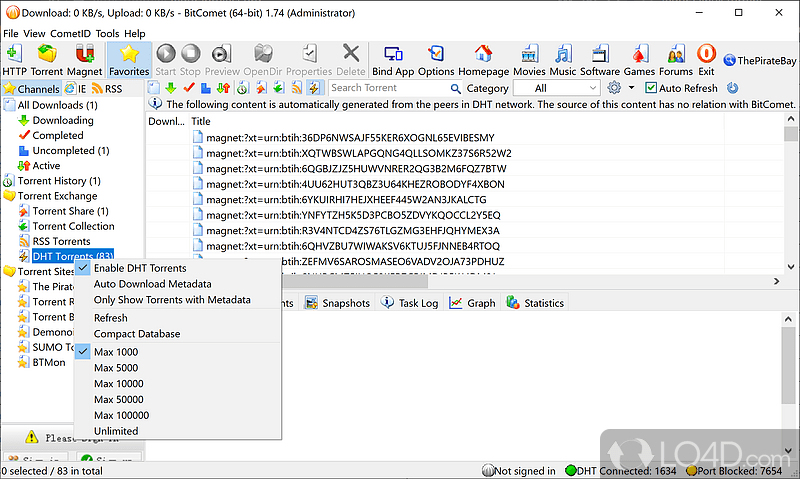Open the Tools menu

(107, 34)
